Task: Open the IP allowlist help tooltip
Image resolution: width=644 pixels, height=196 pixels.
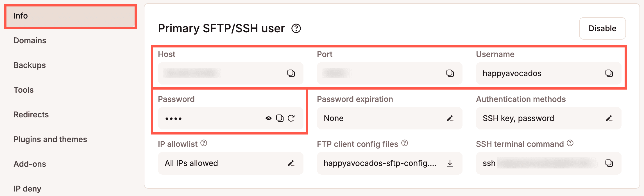Action: [x=203, y=143]
